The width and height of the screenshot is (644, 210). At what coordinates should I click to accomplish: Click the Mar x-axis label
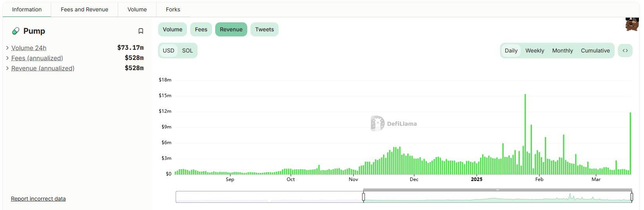(x=596, y=179)
